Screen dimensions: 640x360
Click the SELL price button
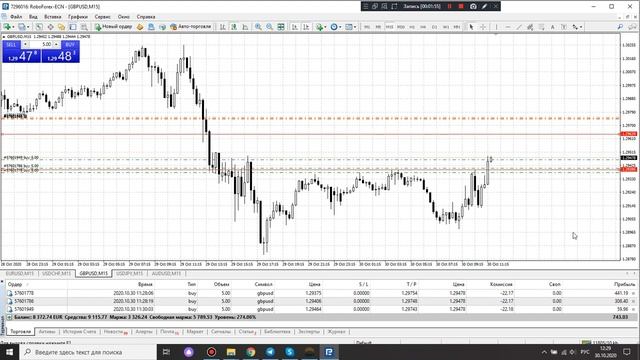(22, 56)
